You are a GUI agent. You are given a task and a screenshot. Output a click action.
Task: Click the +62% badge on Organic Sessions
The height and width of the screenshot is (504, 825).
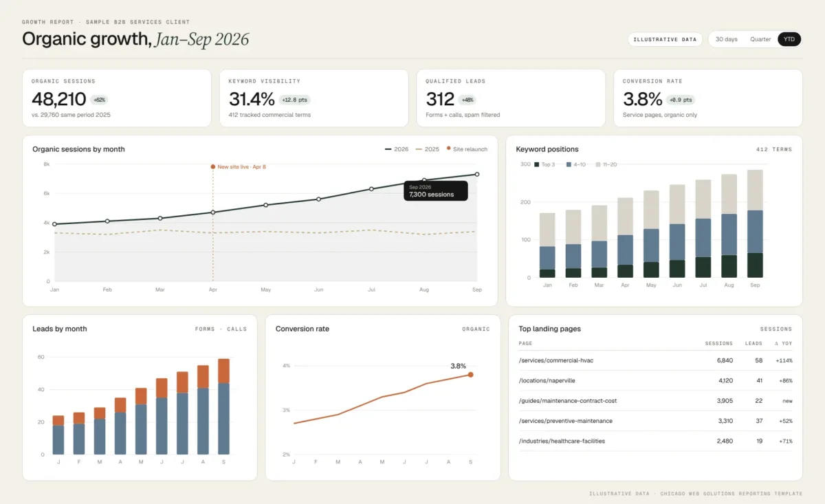(99, 100)
